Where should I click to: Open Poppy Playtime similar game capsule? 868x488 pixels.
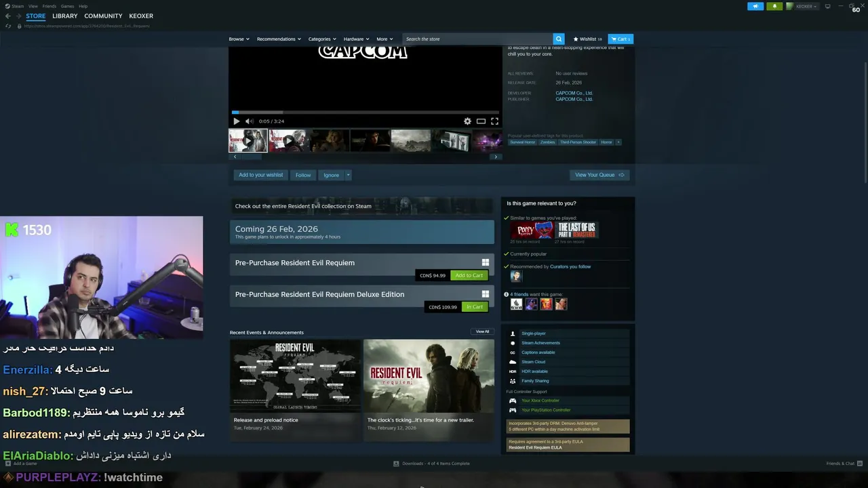[532, 230]
